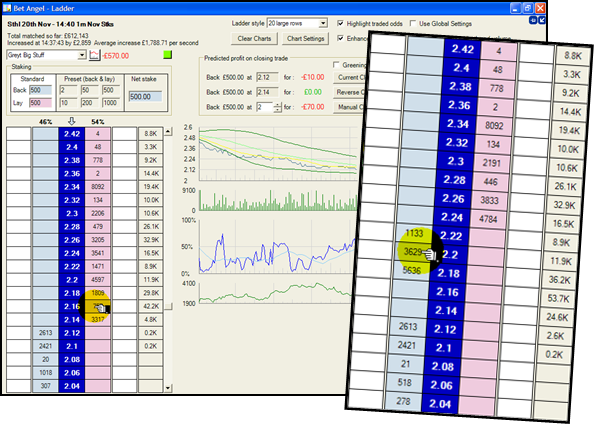Image resolution: width=594 pixels, height=424 pixels.
Task: Open the Greyt Big Stuff selection dropdown
Action: 82,55
